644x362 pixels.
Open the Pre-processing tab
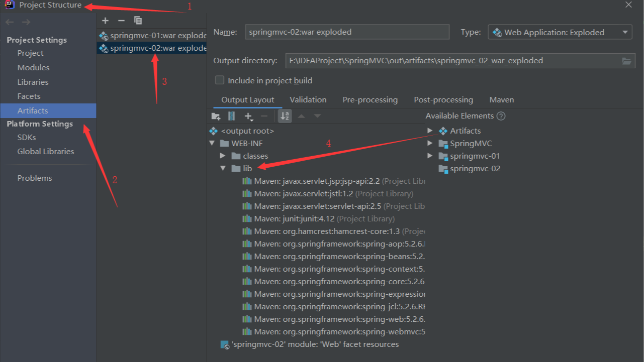point(370,100)
